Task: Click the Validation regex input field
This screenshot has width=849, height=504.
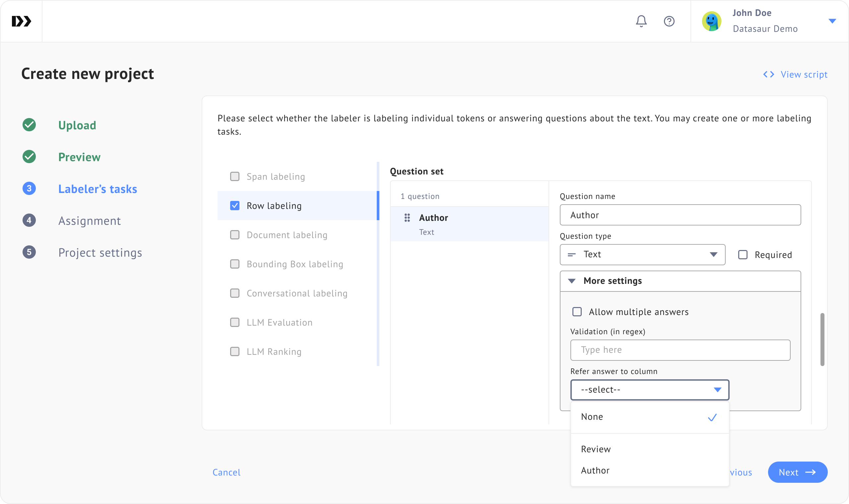Action: pos(680,350)
